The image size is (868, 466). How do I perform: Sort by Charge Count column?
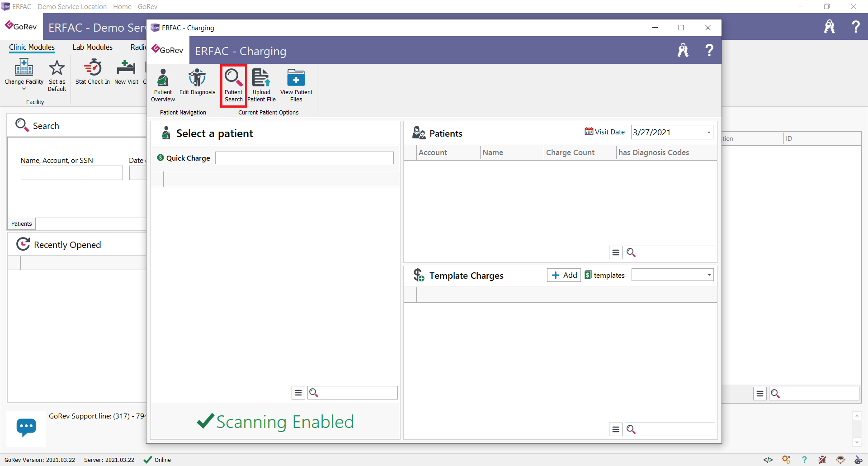click(580, 152)
